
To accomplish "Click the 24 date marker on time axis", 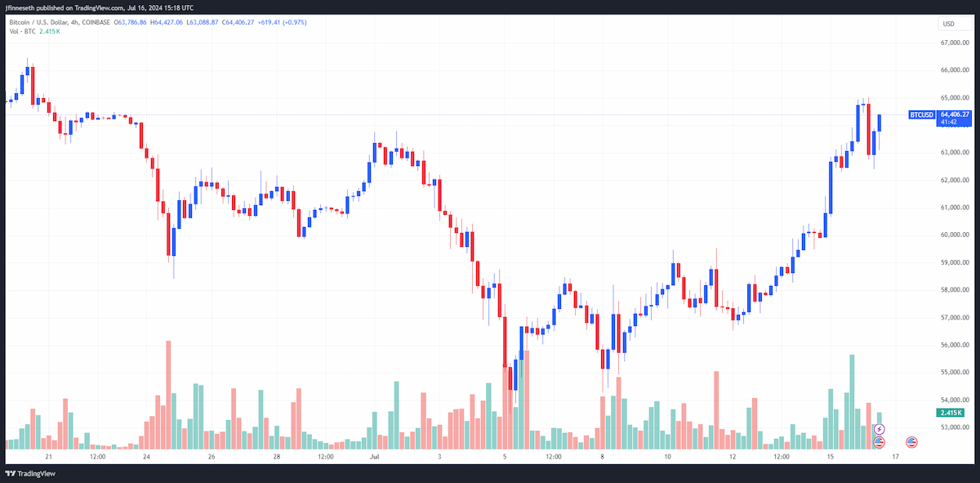I will [145, 457].
